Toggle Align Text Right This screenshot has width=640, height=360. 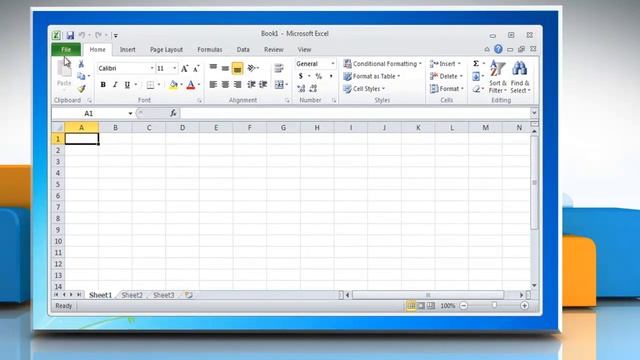pyautogui.click(x=237, y=84)
